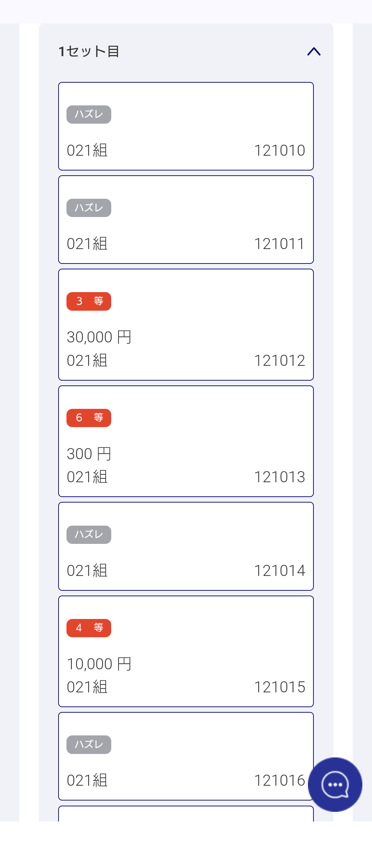Select ticket number 121011
This screenshot has width=372, height=868.
click(279, 244)
